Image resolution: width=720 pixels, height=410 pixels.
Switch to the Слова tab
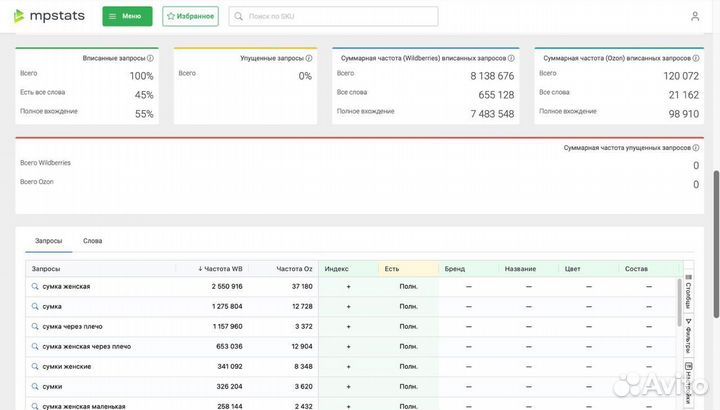92,241
